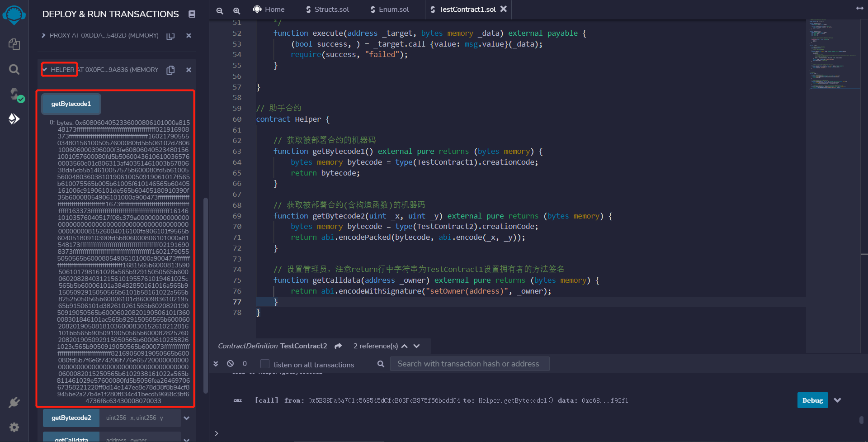Switch to the Structs.sol tab
This screenshot has height=442, width=868.
click(328, 10)
